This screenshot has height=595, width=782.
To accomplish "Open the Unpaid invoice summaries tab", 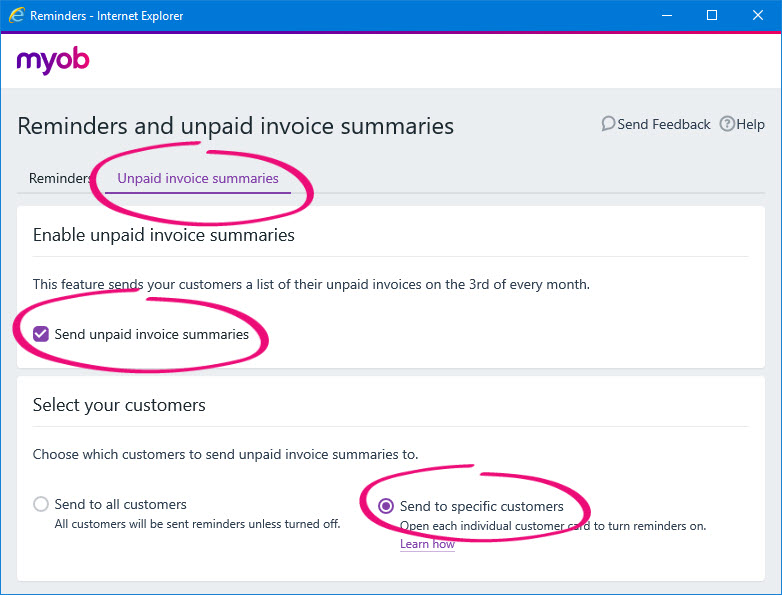I will (x=198, y=178).
